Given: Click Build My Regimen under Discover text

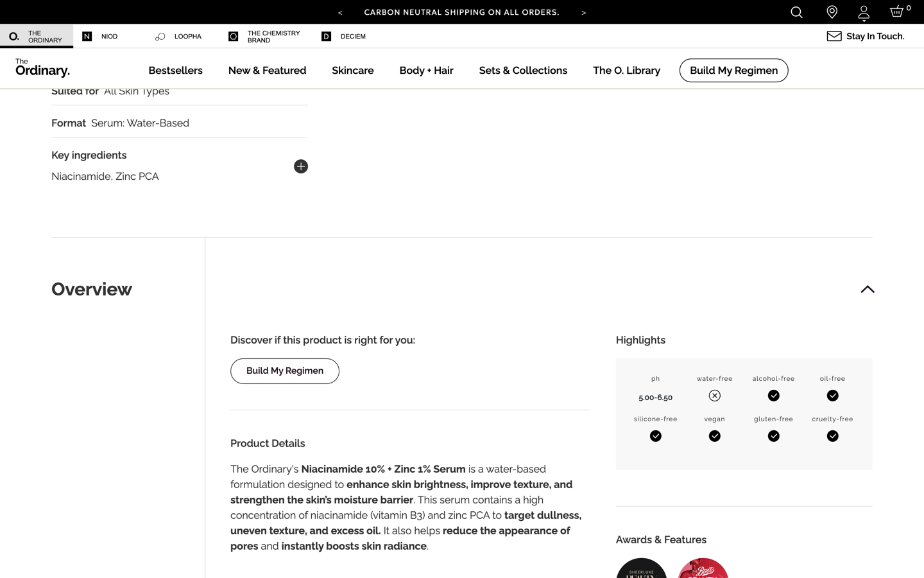Looking at the screenshot, I should coord(285,371).
